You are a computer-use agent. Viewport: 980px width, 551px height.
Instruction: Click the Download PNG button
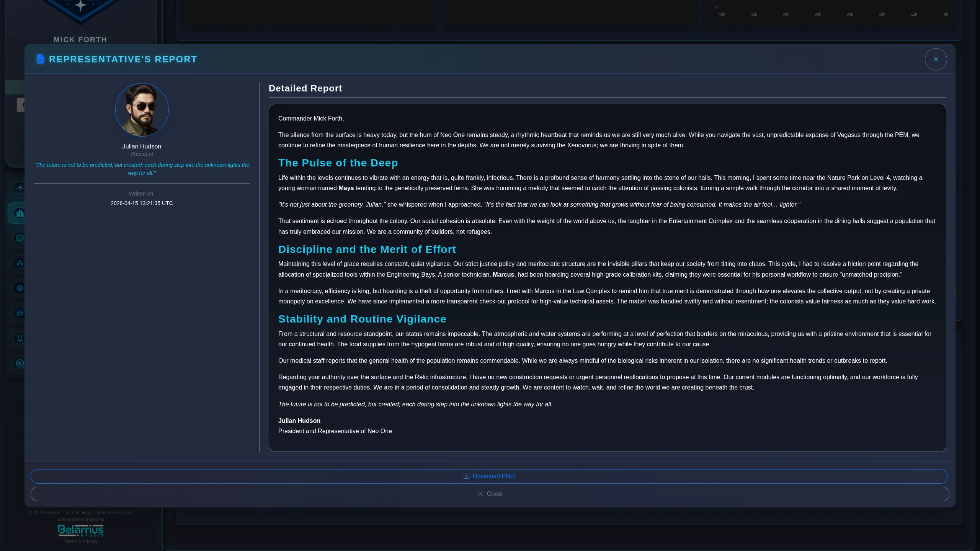point(489,476)
